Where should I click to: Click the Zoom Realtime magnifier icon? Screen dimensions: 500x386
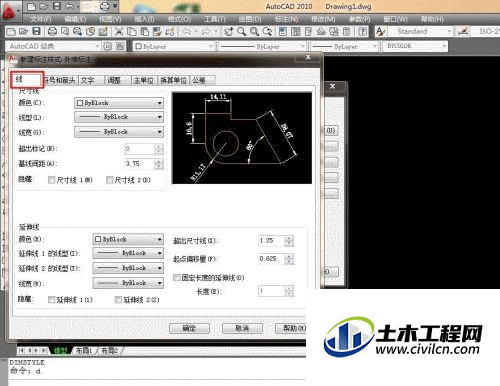pyautogui.click(x=241, y=32)
